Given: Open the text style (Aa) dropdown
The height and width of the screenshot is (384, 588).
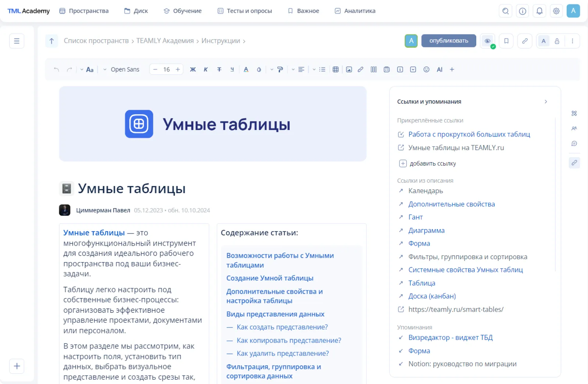Looking at the screenshot, I should pyautogui.click(x=87, y=69).
